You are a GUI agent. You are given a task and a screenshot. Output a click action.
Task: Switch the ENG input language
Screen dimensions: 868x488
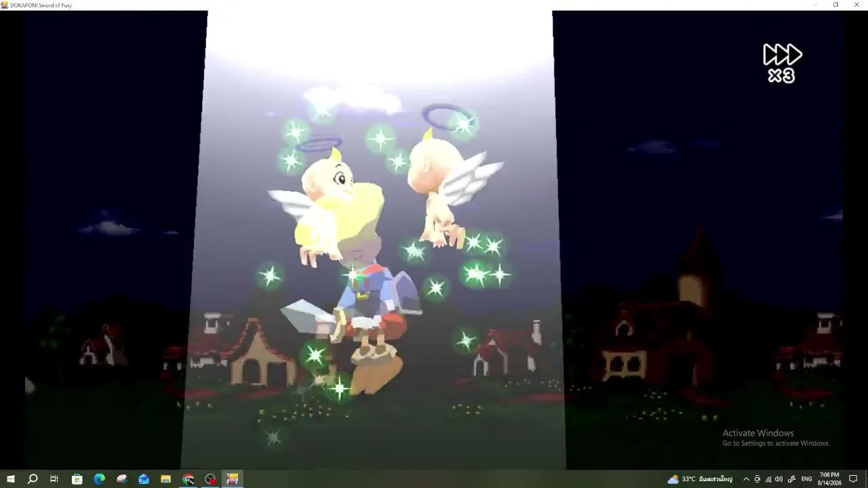[x=807, y=479]
